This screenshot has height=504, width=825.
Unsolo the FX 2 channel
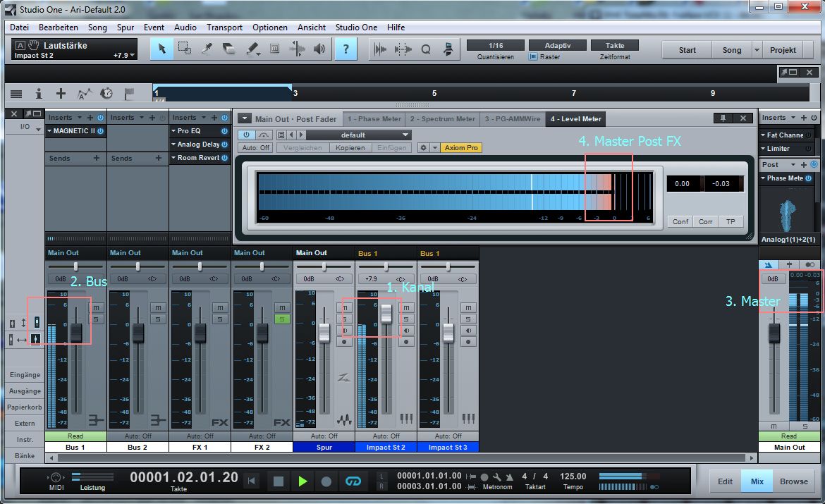point(282,319)
